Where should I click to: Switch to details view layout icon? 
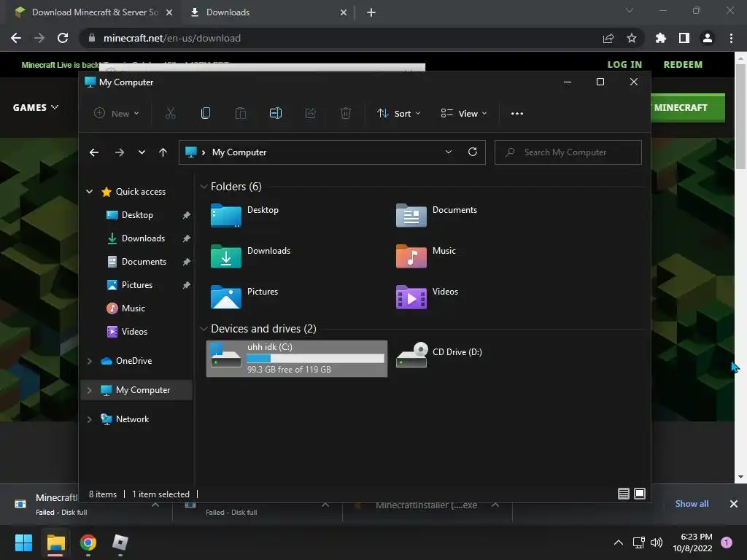pyautogui.click(x=623, y=494)
